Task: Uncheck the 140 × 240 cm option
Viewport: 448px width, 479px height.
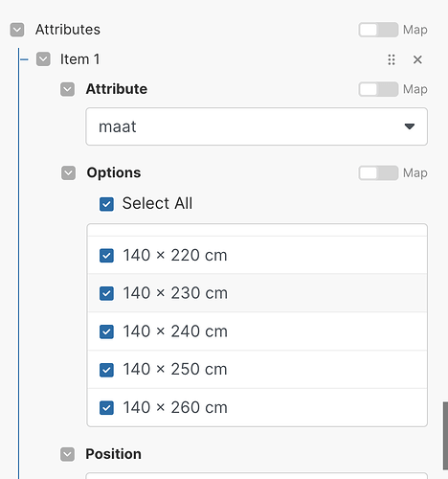Action: 106,331
